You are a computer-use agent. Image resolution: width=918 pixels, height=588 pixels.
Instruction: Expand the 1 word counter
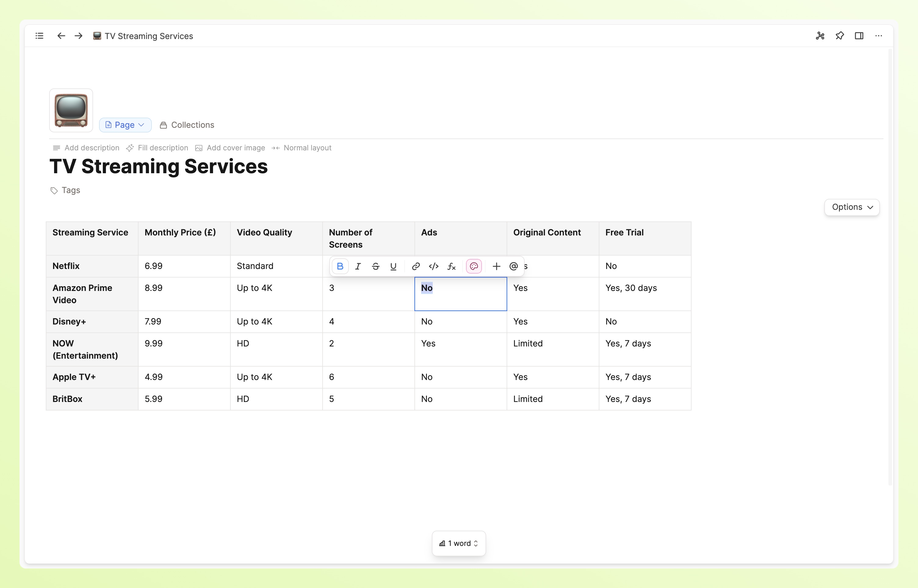(458, 543)
